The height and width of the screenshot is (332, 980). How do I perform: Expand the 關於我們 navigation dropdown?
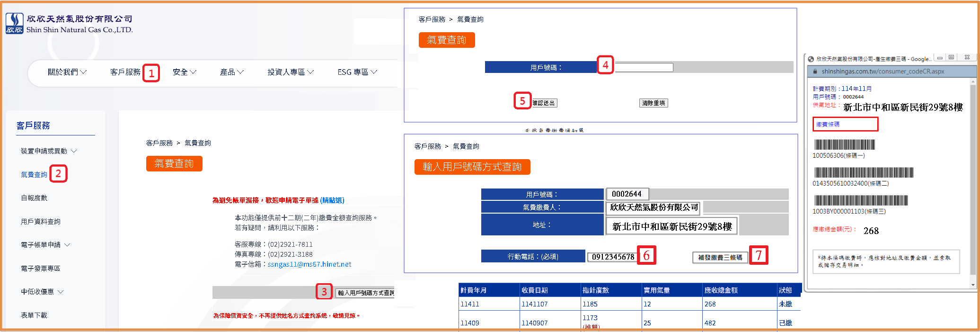67,72
